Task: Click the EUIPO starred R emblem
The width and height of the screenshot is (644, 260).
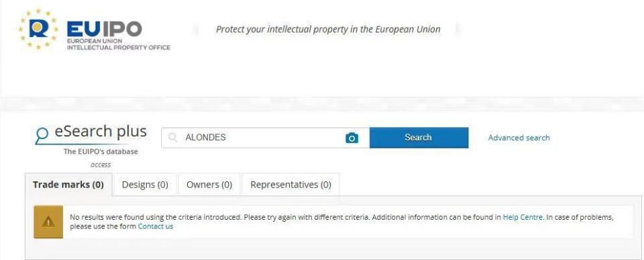Action: (38, 29)
